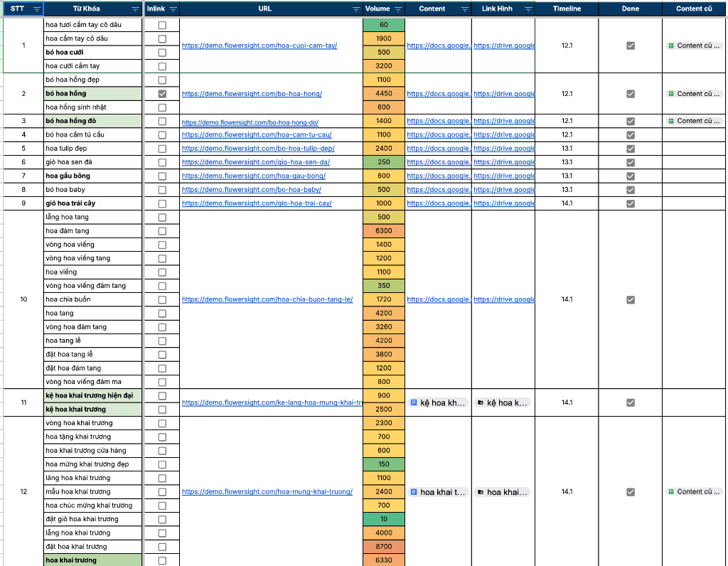Check Inlink box for hoa tươi cầm tay cô dâu
The height and width of the screenshot is (566, 728).
tap(162, 25)
